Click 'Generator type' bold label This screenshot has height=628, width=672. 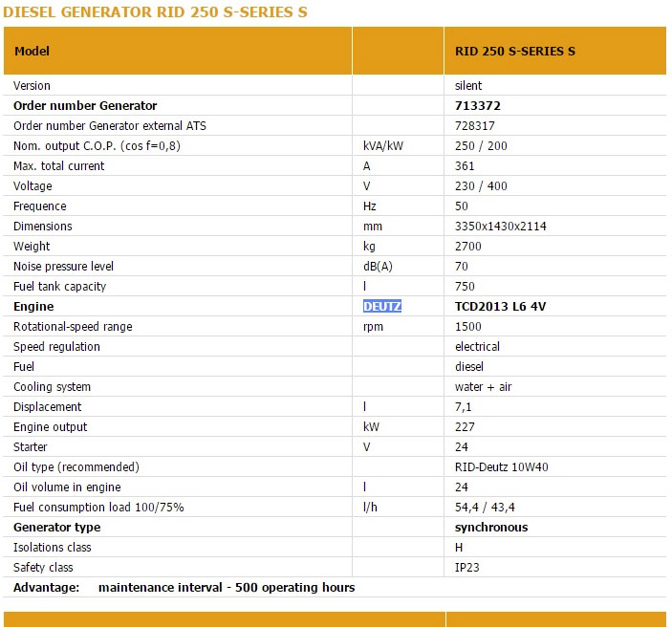pyautogui.click(x=56, y=528)
